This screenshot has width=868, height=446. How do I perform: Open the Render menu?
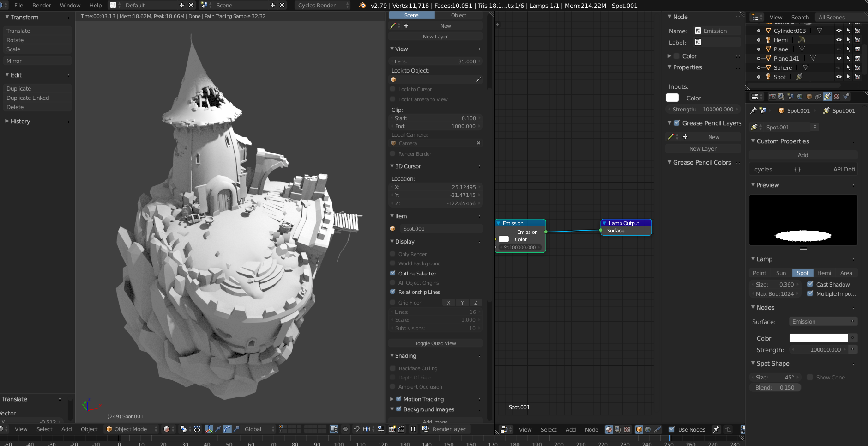(x=42, y=6)
